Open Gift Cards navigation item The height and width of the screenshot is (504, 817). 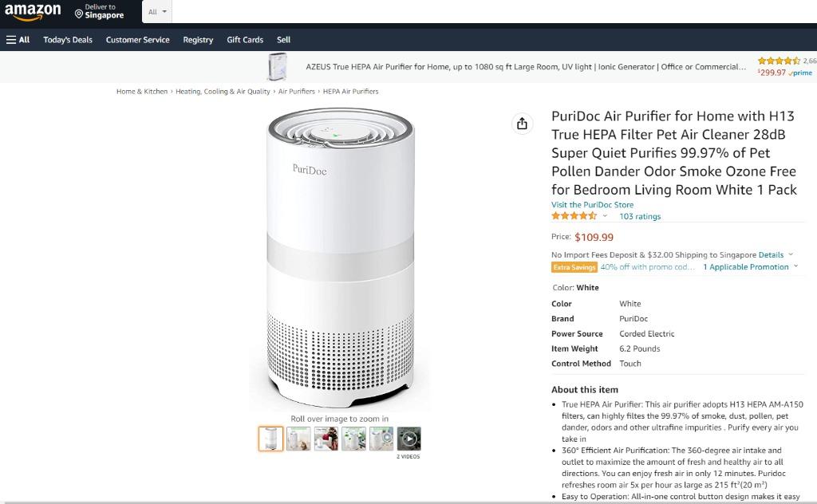[x=245, y=40]
